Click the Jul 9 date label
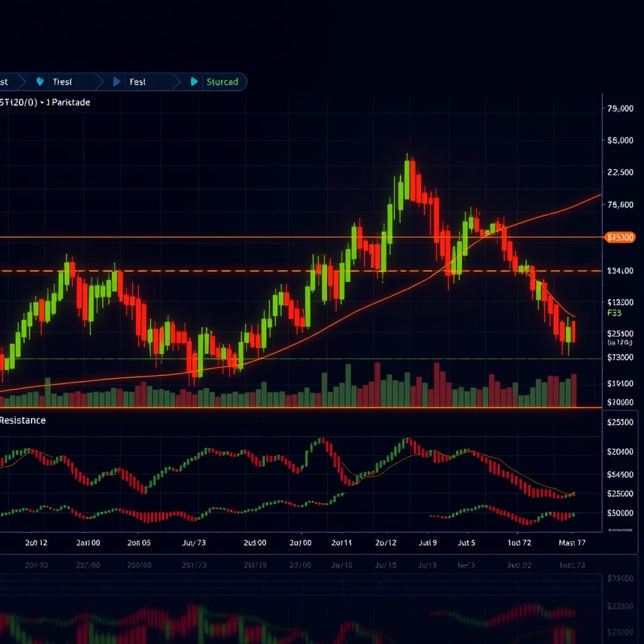The width and height of the screenshot is (644, 644). (x=428, y=543)
